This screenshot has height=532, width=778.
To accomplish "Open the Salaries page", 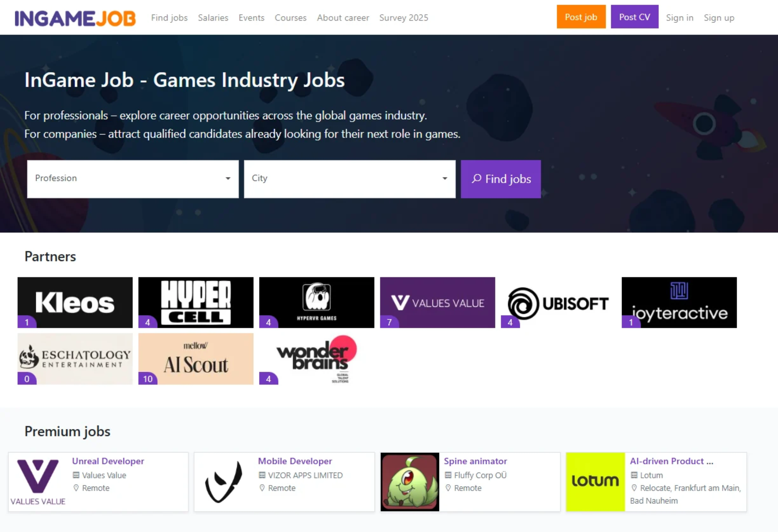I will (x=213, y=18).
